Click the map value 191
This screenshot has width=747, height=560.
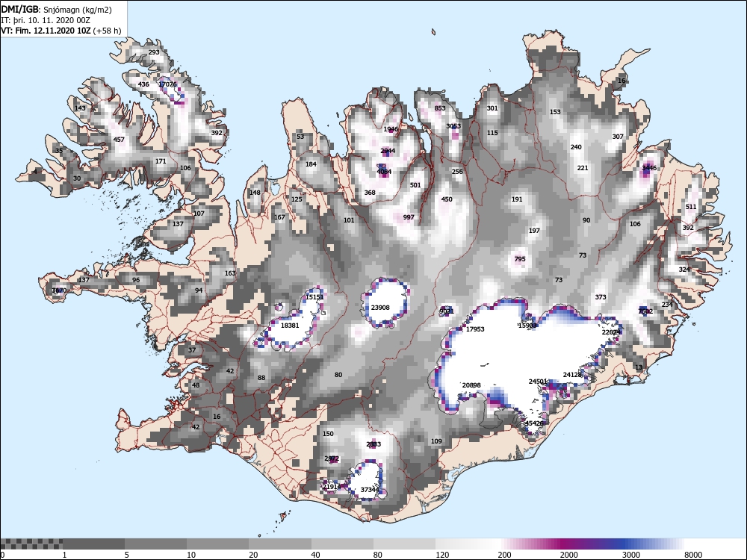(x=517, y=199)
